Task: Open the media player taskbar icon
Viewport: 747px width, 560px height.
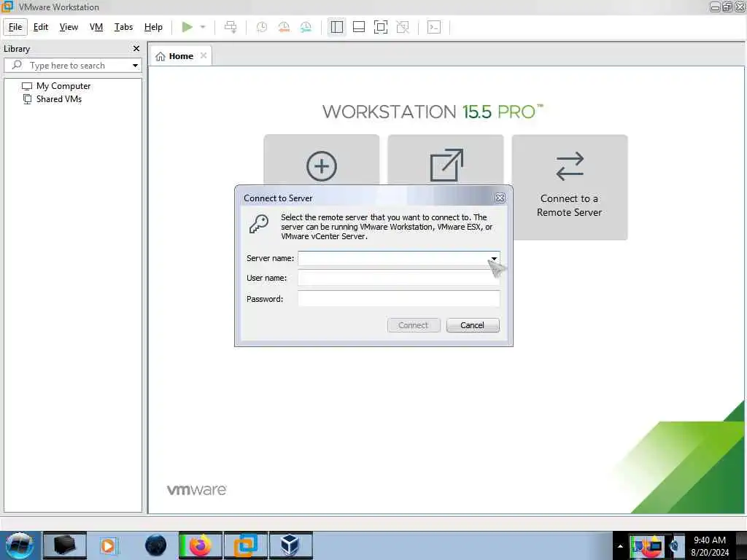Action: tap(108, 545)
